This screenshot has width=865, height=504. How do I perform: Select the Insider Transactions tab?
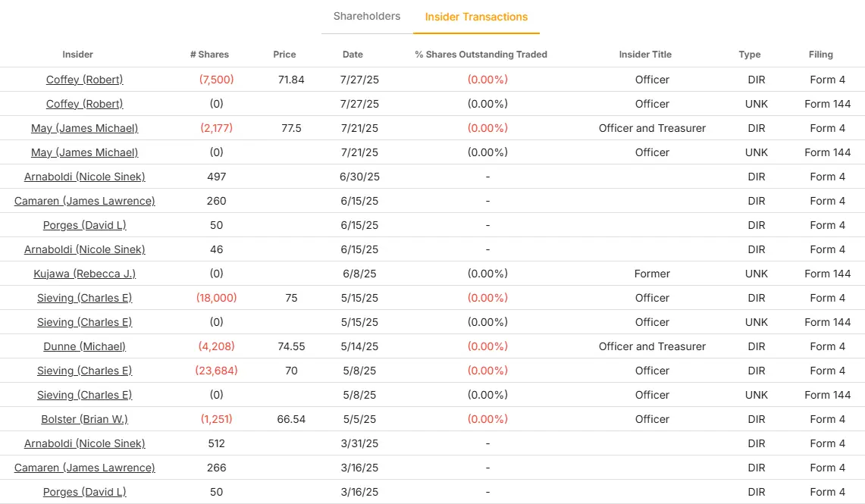tap(476, 17)
